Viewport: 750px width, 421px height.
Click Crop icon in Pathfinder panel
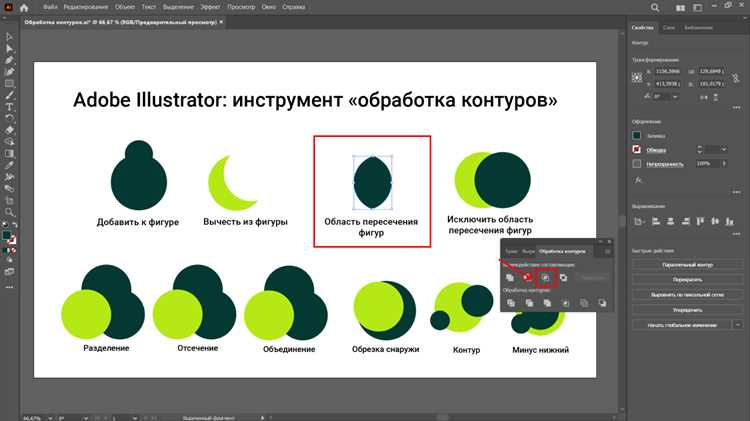(565, 303)
